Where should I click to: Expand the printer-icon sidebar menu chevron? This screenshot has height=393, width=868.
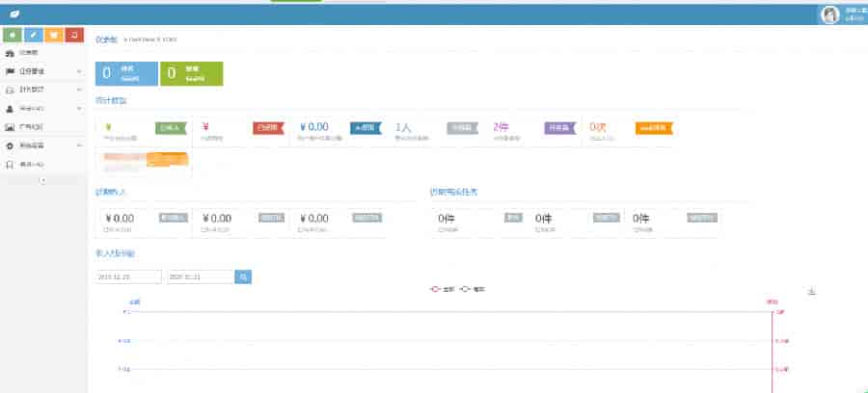(x=79, y=90)
